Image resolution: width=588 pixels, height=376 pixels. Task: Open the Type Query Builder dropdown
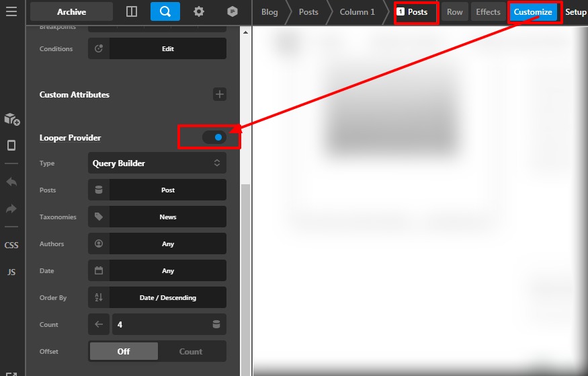click(x=157, y=163)
